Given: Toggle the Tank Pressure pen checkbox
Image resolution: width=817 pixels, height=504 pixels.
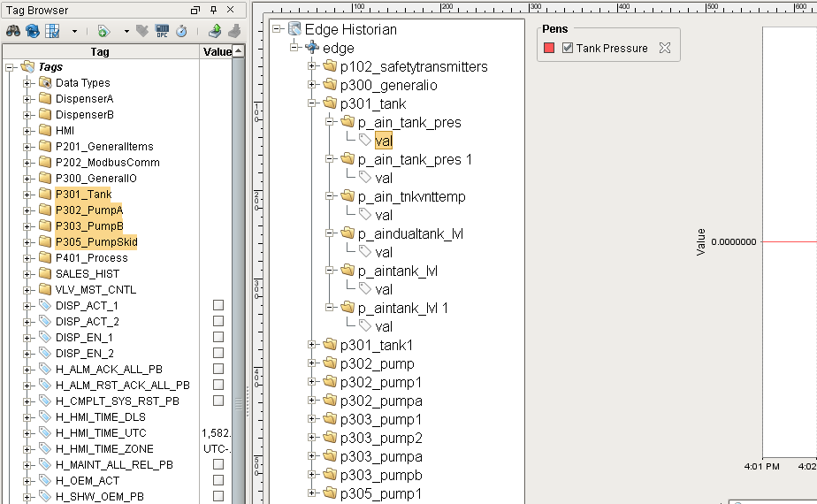Looking at the screenshot, I should tap(568, 48).
